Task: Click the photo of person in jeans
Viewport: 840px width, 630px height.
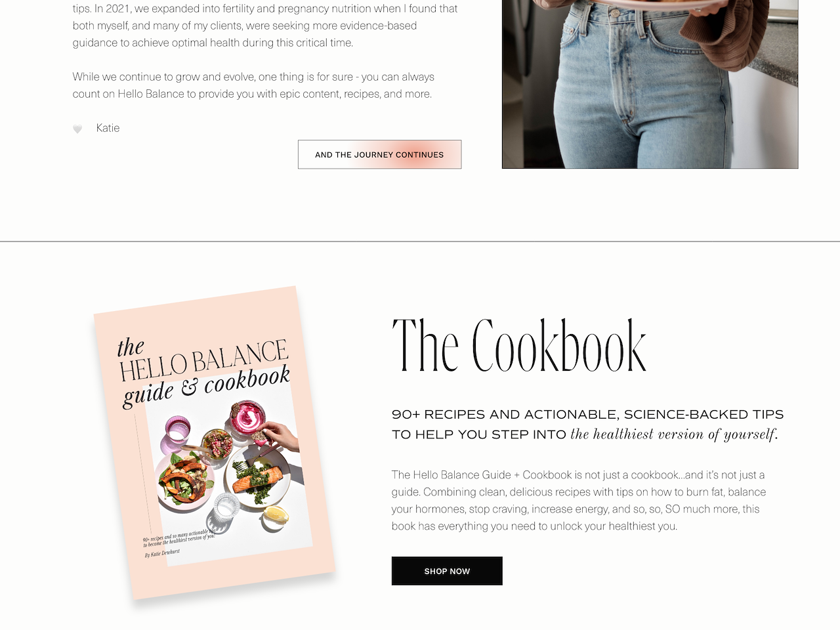Action: 650,84
